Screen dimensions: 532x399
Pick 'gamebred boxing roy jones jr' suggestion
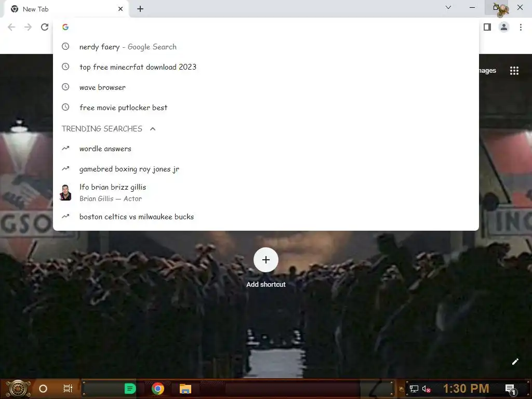point(265,169)
